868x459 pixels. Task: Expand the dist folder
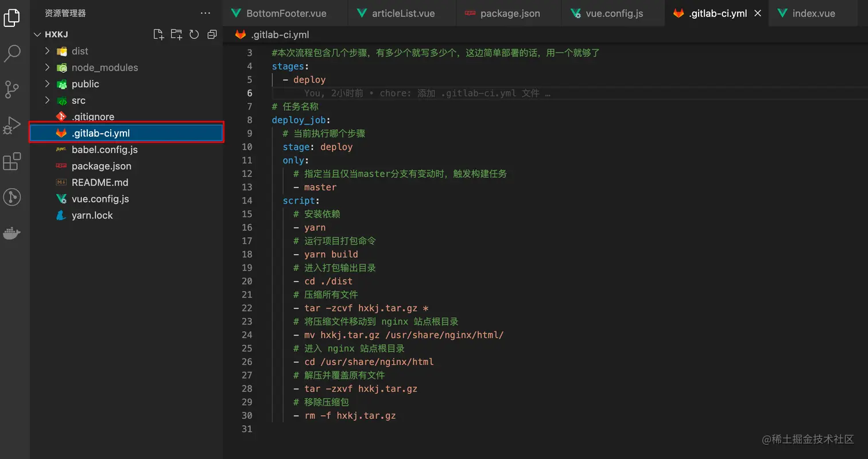pyautogui.click(x=48, y=51)
